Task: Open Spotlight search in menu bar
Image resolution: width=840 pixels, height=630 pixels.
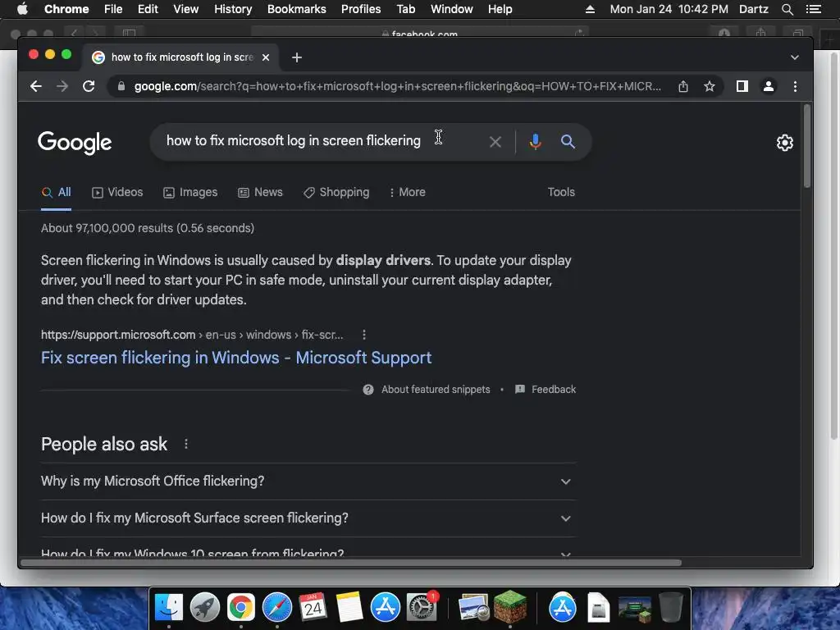Action: point(787,9)
